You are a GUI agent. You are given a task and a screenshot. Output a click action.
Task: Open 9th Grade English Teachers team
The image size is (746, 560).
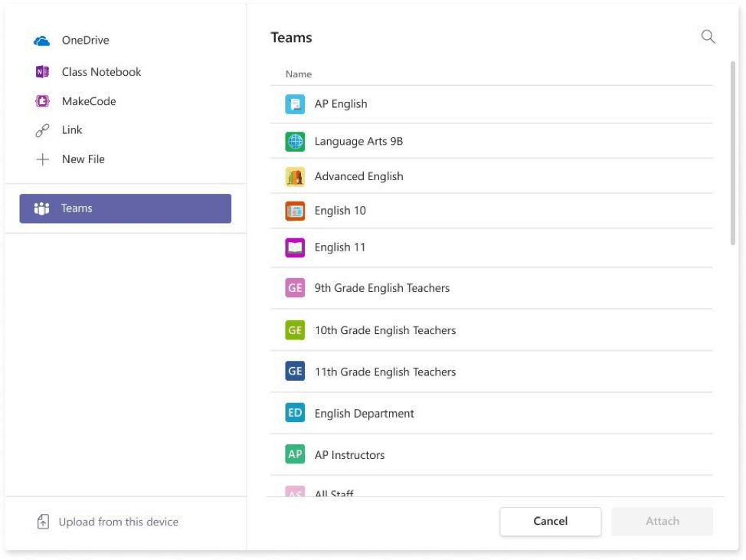[381, 288]
